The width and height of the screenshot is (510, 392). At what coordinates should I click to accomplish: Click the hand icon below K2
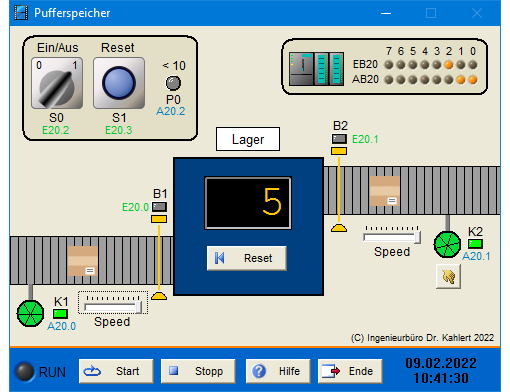(x=449, y=276)
